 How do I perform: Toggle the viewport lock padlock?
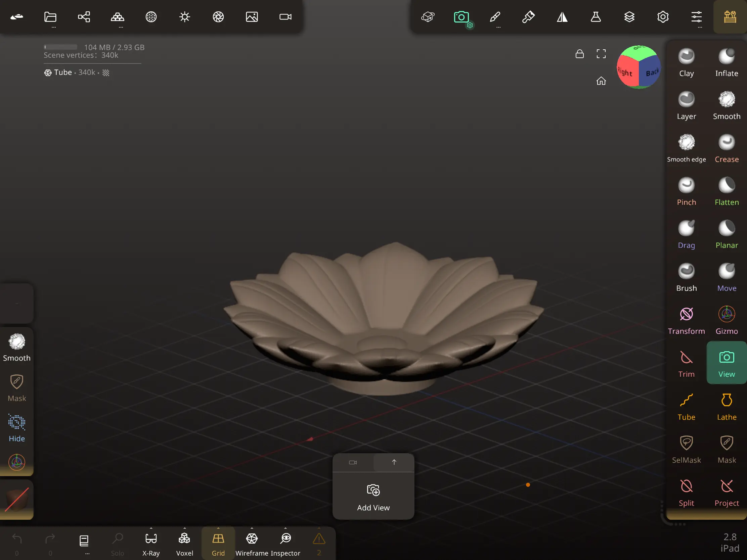(x=580, y=53)
